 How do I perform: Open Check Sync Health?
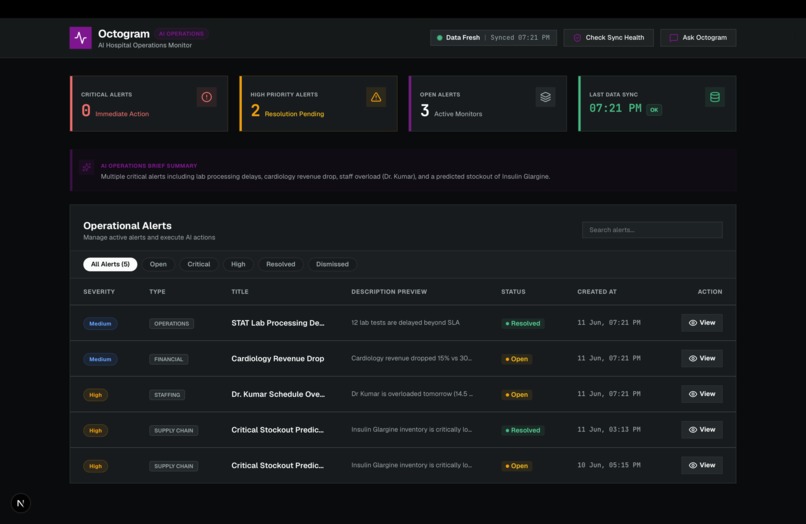pos(608,38)
